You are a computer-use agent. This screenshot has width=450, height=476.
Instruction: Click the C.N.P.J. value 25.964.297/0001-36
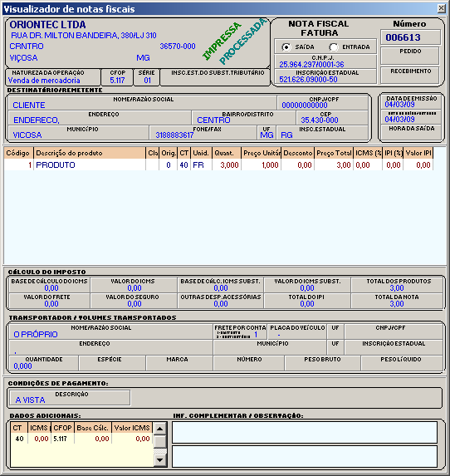(311, 65)
